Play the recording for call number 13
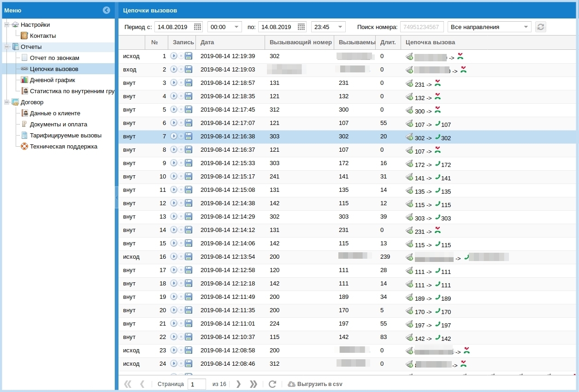579x392 pixels. [x=174, y=216]
